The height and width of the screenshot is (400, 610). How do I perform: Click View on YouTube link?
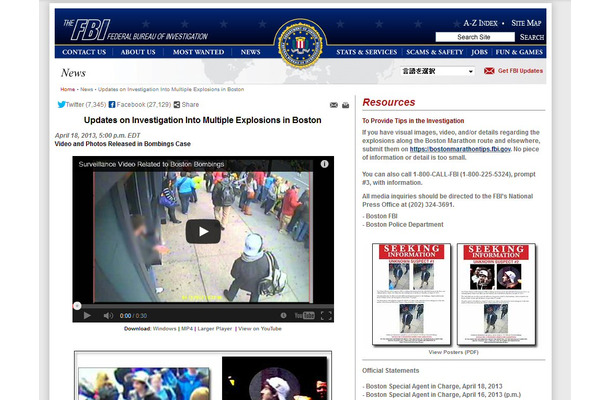pyautogui.click(x=259, y=329)
